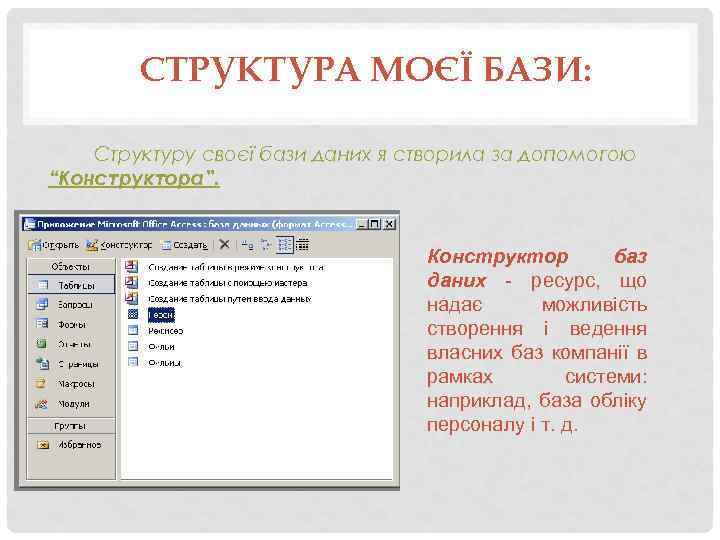Select the Избранное group item
Screen dimensions: 720x540
[71, 444]
